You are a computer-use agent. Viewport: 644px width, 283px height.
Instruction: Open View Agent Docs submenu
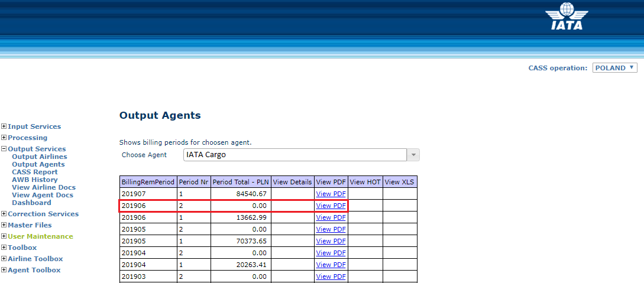(x=43, y=195)
